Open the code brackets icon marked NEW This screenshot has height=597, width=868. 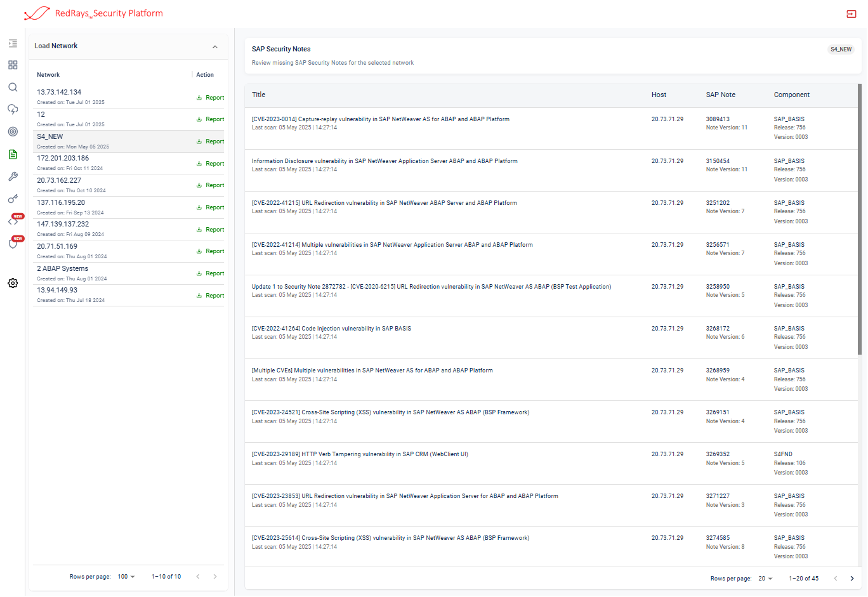click(13, 221)
